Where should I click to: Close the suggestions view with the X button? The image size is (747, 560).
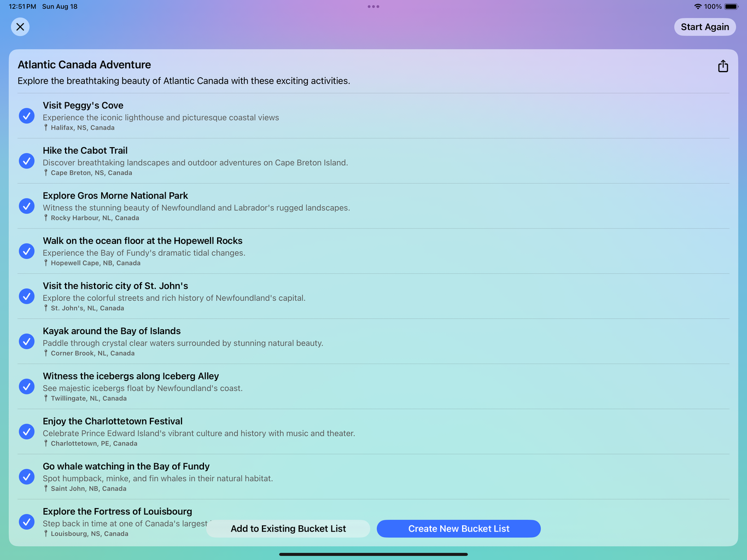(20, 27)
